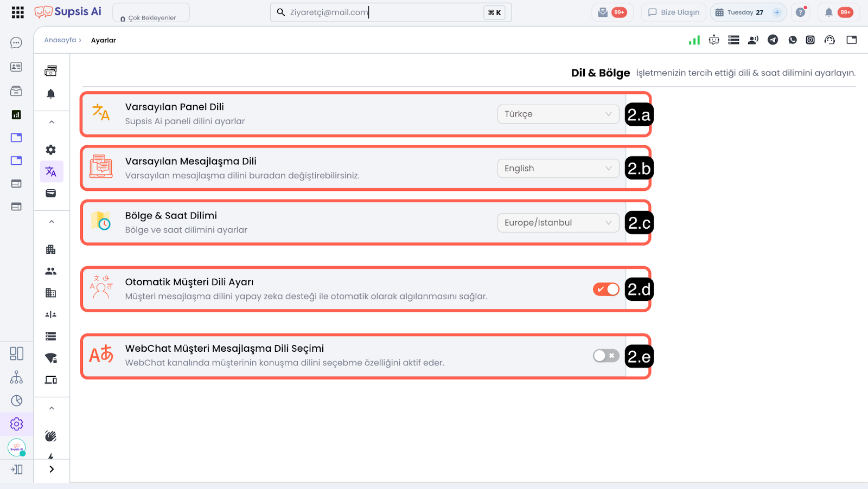Open the English messaging language dropdown

[558, 169]
